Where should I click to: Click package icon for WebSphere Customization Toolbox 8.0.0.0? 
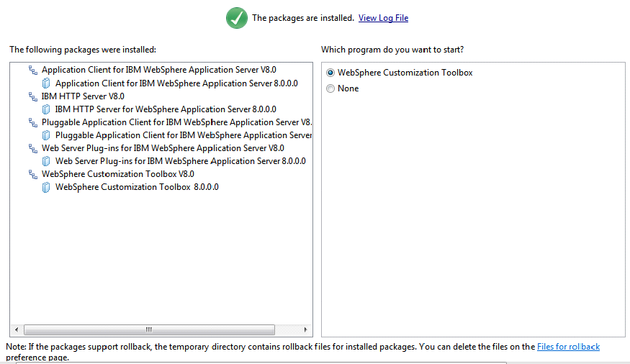click(x=46, y=188)
